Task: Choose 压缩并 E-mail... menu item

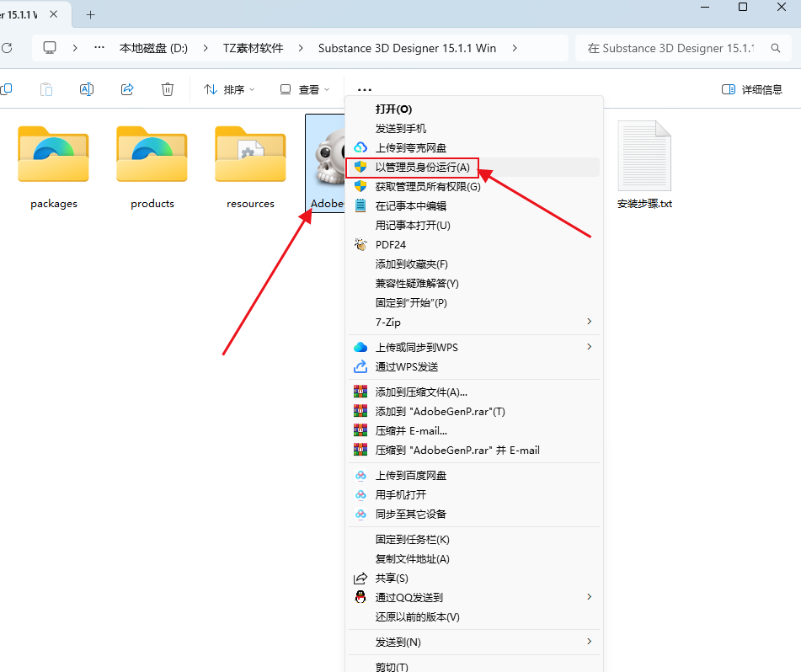Action: coord(474,431)
